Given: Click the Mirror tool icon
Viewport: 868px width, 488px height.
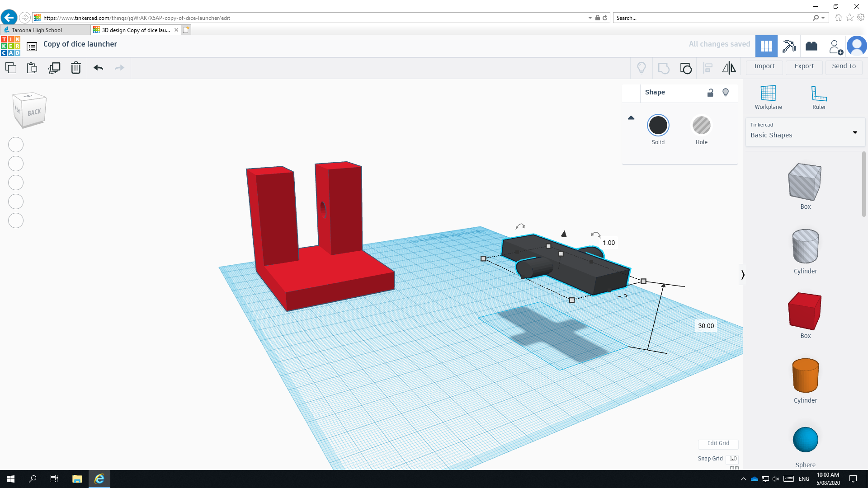Looking at the screenshot, I should click(x=729, y=68).
